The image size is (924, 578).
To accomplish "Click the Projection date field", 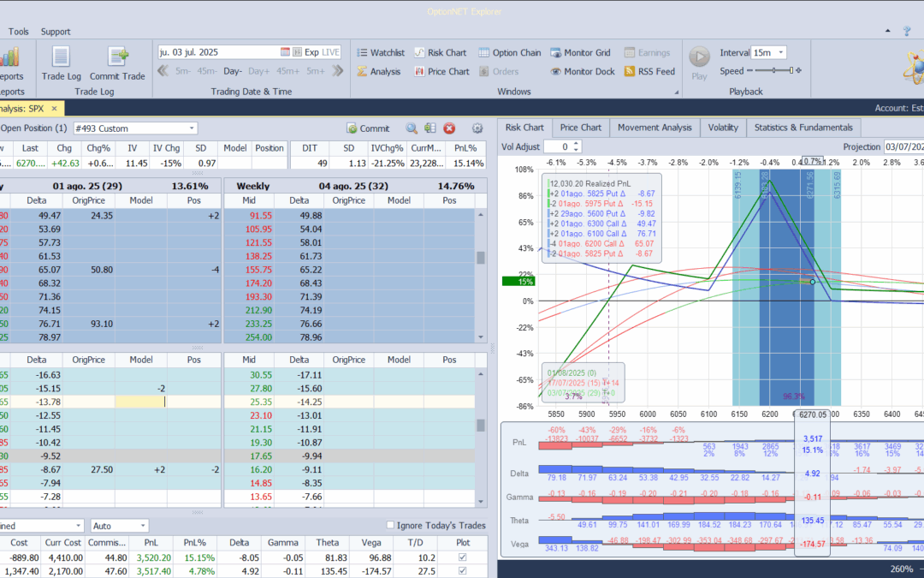I will click(903, 147).
